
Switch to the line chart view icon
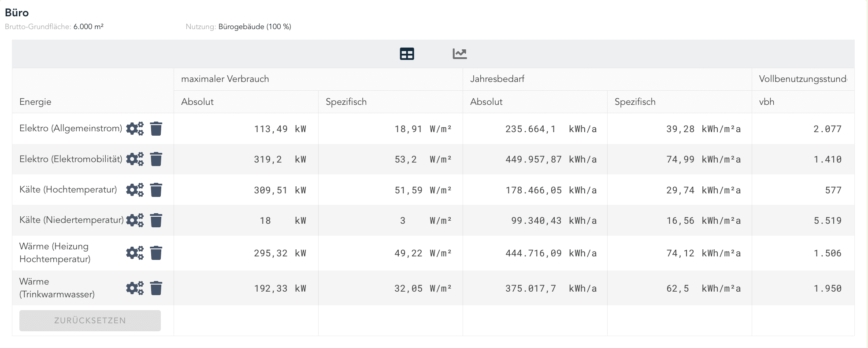click(460, 54)
